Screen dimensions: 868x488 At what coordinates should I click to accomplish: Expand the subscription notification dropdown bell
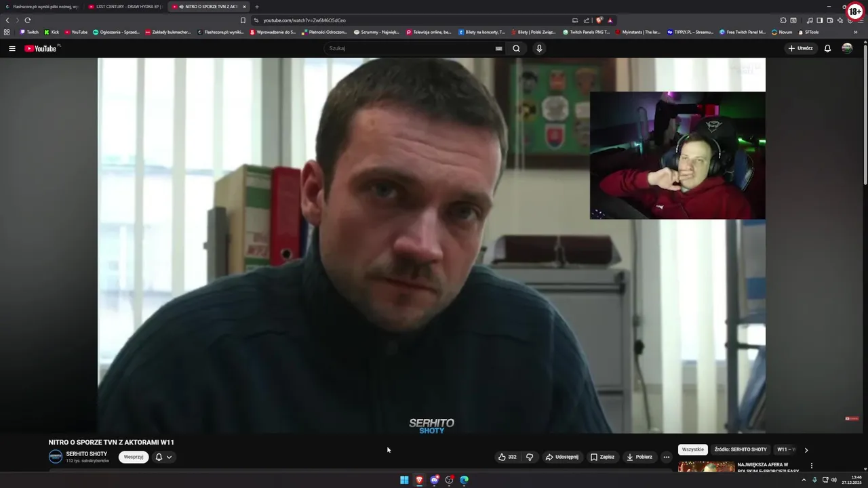pyautogui.click(x=163, y=457)
